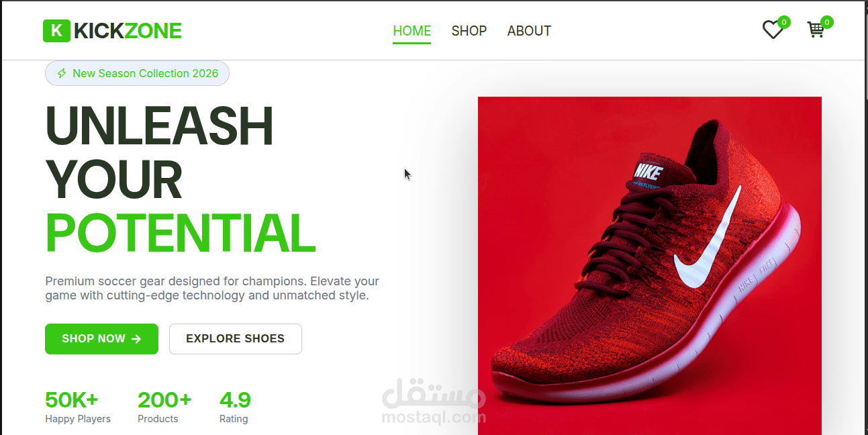
Task: Click the red Nike shoe image
Action: 650,266
